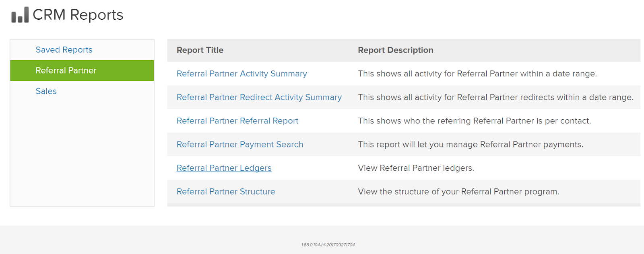Screen dimensions: 644x254
Task: Click the manage payments description text
Action: [x=471, y=144]
